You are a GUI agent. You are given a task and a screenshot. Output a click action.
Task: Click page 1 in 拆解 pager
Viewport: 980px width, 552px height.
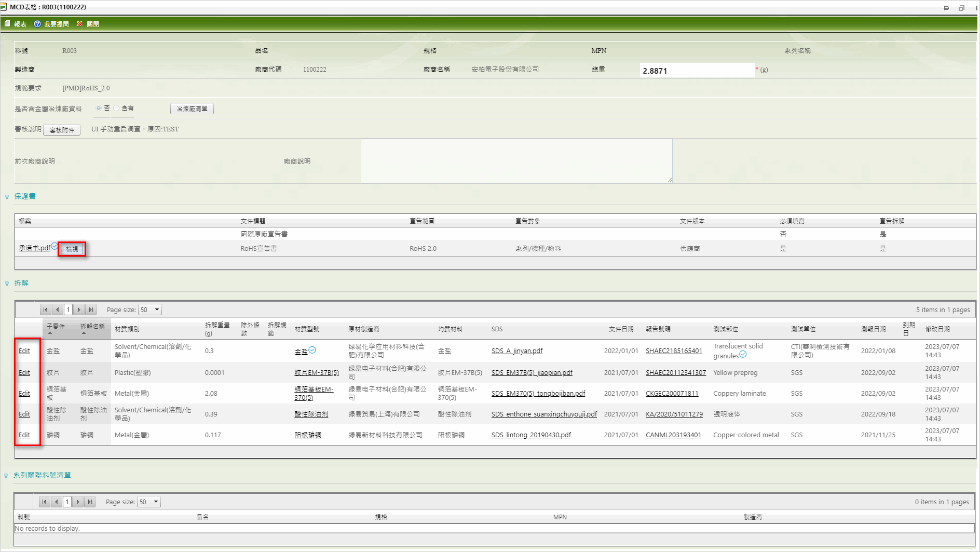[x=68, y=310]
